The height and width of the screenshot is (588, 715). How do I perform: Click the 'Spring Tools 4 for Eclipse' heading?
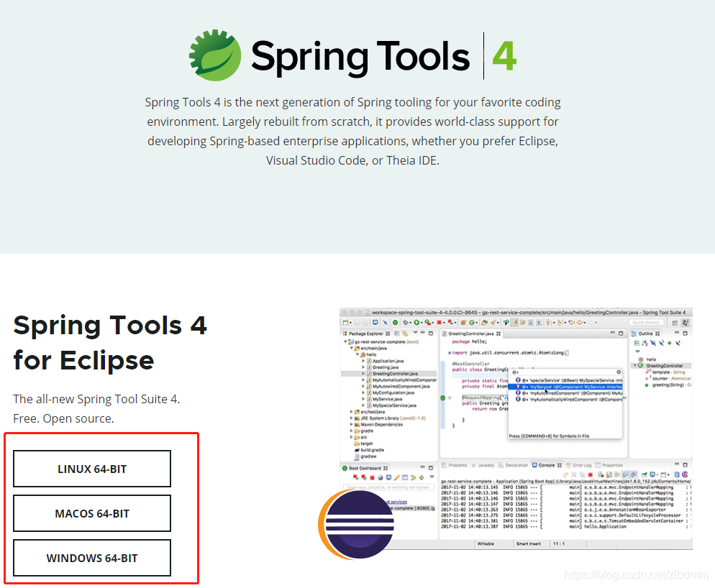point(110,343)
